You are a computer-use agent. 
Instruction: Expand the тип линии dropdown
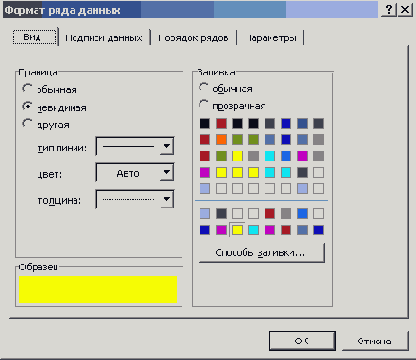(x=135, y=146)
